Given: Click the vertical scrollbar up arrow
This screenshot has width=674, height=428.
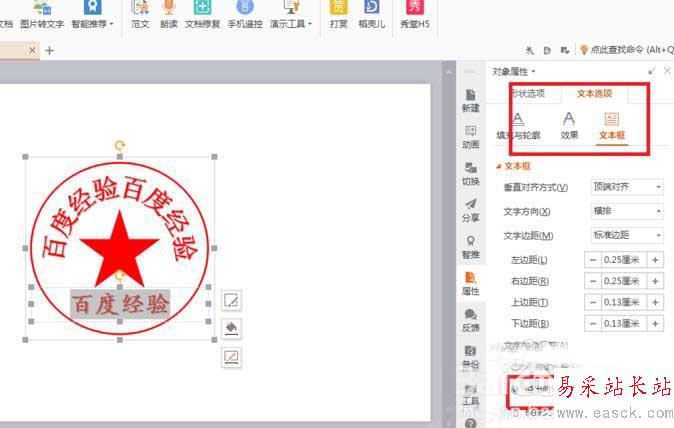Looking at the screenshot, I should click(x=449, y=72).
